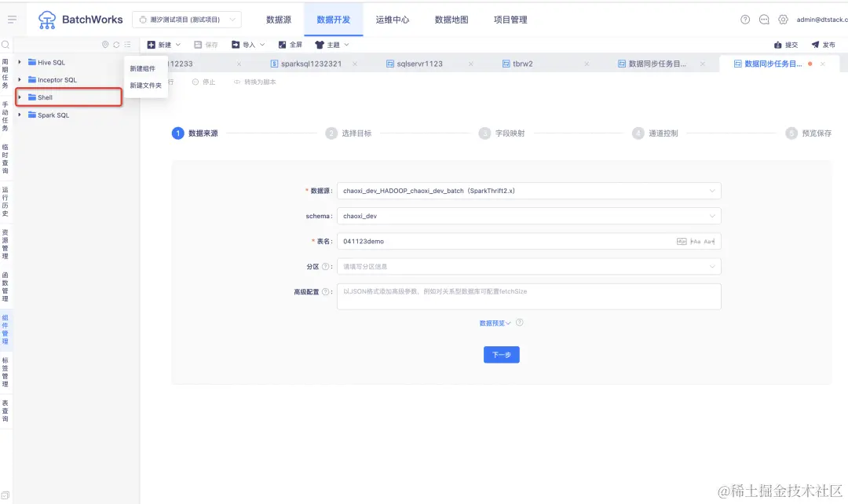Expand the Inceptor SQL folder arrow
This screenshot has height=504, width=848.
(20, 79)
